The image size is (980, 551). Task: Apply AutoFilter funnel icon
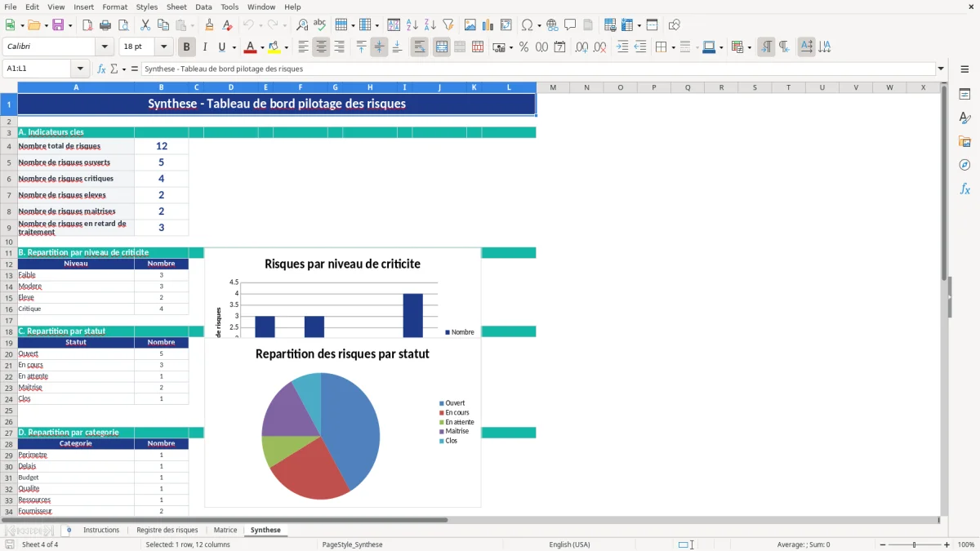coord(448,25)
